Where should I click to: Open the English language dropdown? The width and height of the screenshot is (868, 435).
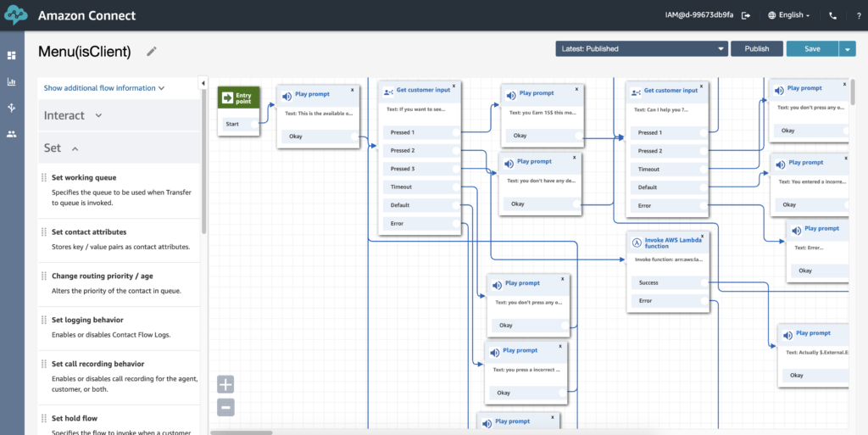[789, 15]
